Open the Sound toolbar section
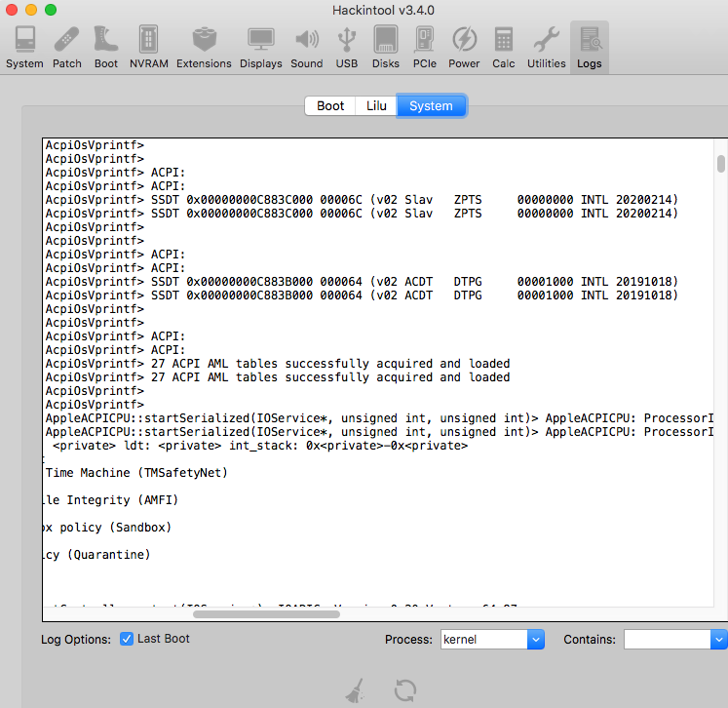Viewport: 728px width, 708px height. pos(306,48)
